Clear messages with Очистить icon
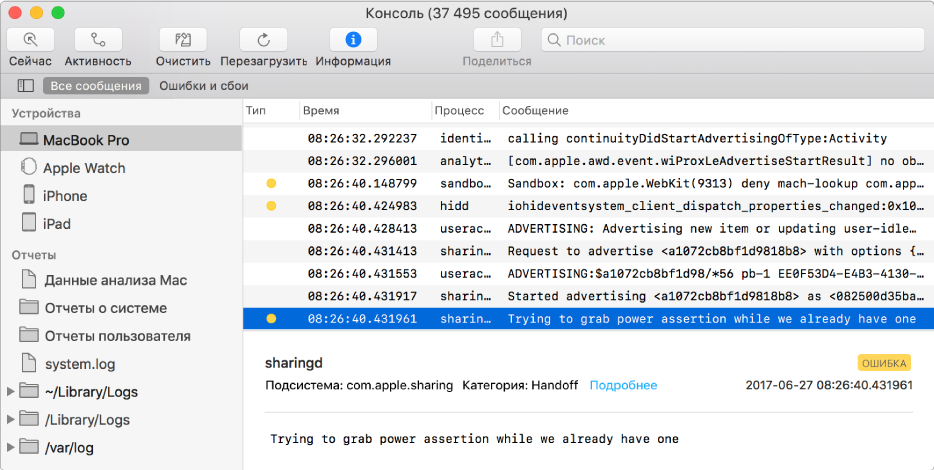This screenshot has width=934, height=470. 183,40
